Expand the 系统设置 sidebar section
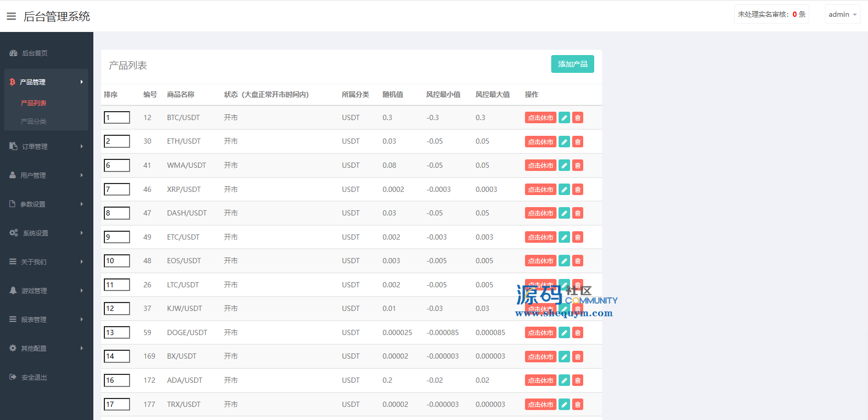This screenshot has height=420, width=868. pos(46,233)
